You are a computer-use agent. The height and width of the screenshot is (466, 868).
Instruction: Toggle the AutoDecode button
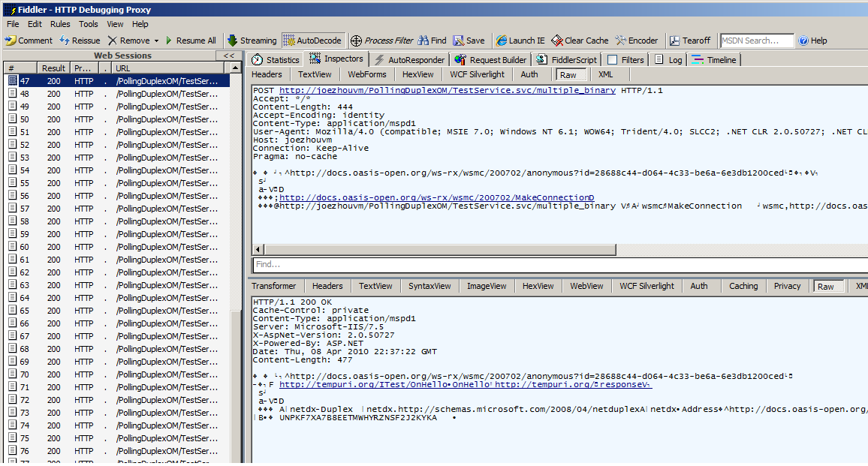coord(312,41)
